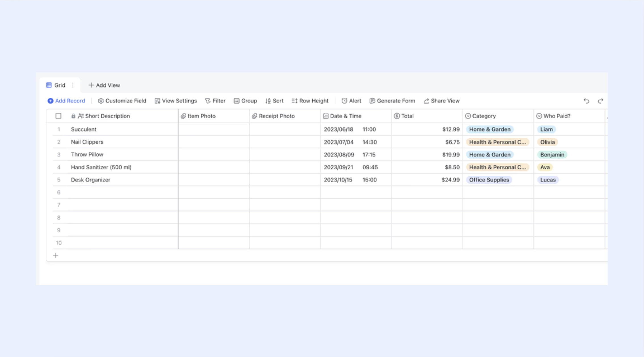Open the Grid tab three-dot menu

[73, 85]
